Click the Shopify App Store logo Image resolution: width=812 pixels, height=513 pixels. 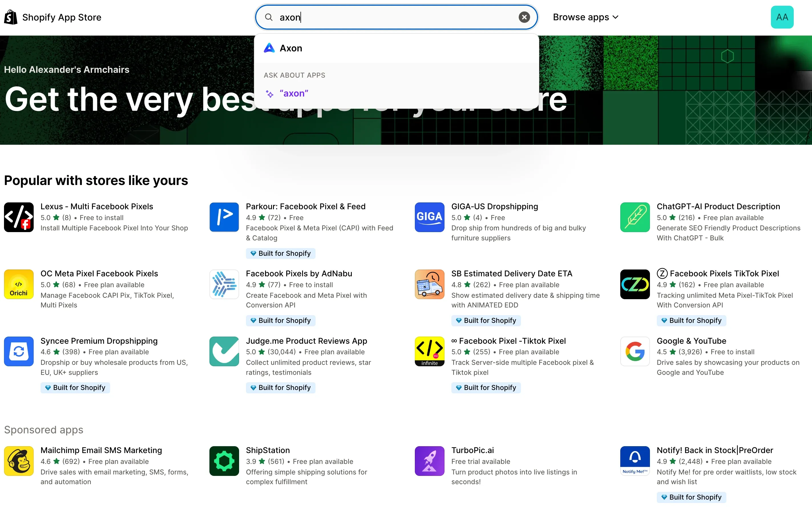pyautogui.click(x=11, y=17)
